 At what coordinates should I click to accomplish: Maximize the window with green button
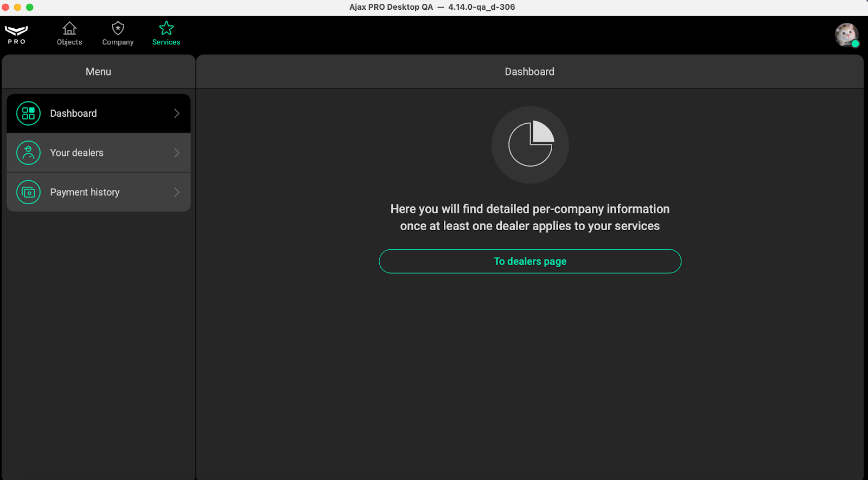30,7
